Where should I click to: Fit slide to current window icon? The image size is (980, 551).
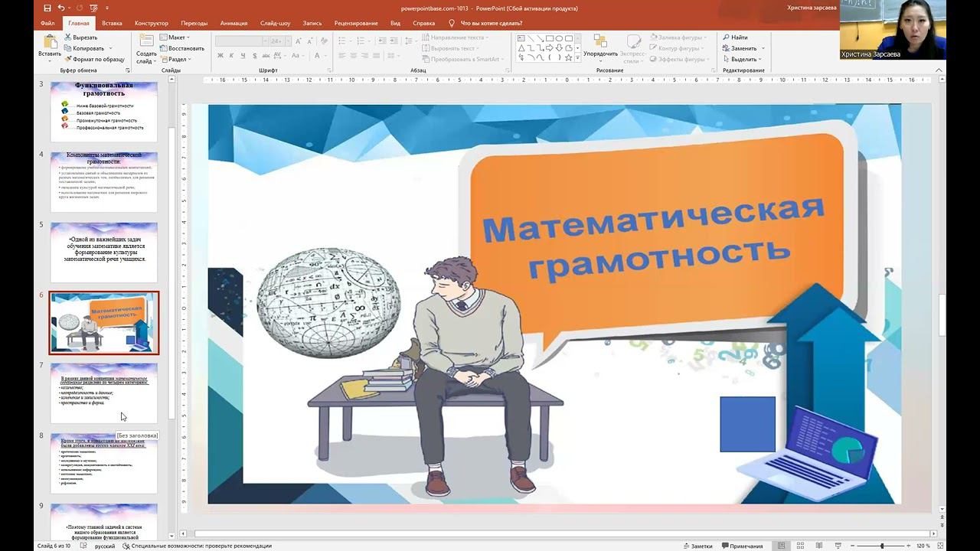click(940, 546)
